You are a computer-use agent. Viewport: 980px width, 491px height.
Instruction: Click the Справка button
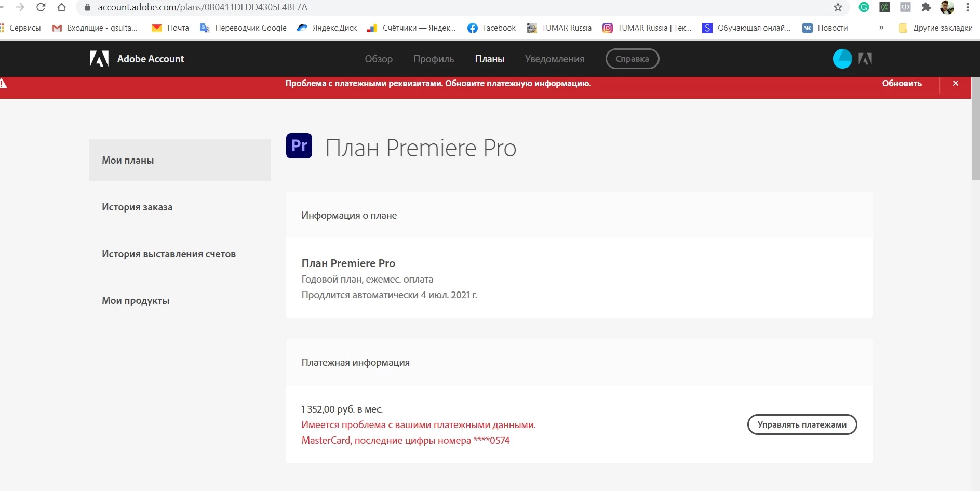point(632,59)
